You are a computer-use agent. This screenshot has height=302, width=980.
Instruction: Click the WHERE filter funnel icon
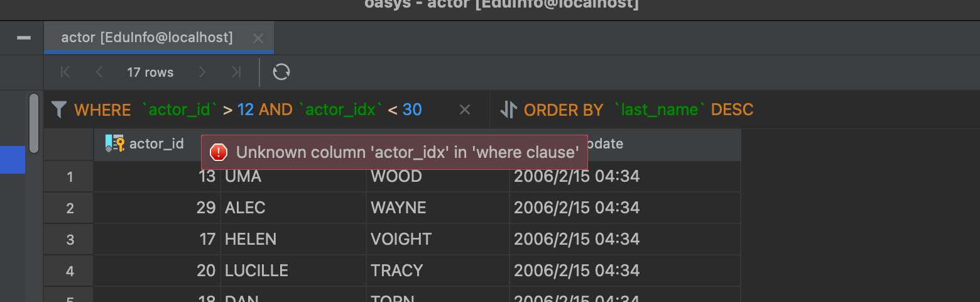(x=59, y=110)
